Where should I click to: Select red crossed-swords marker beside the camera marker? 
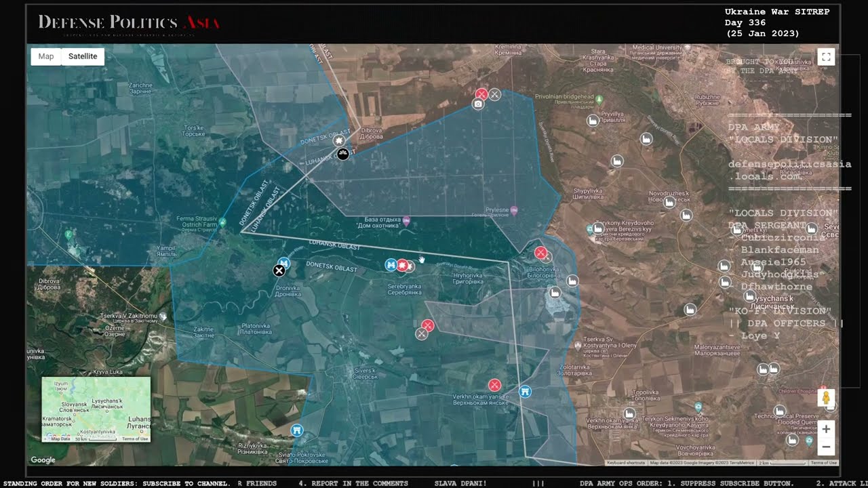[x=481, y=94]
